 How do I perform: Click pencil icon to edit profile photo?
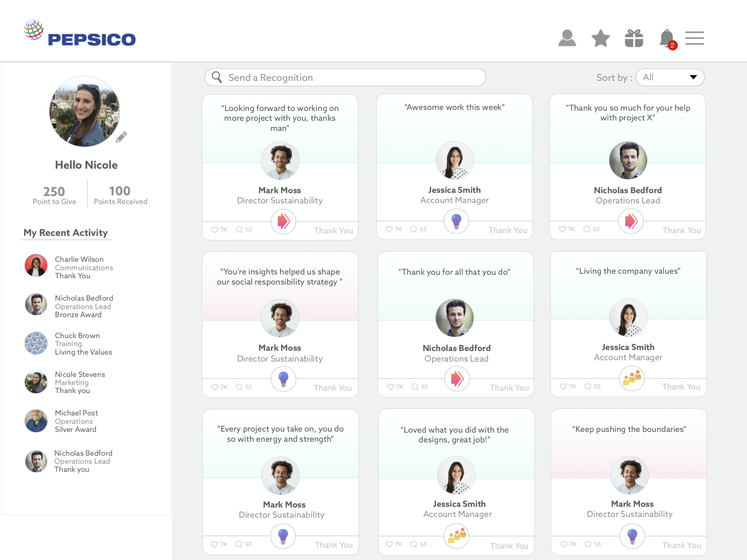point(121,137)
